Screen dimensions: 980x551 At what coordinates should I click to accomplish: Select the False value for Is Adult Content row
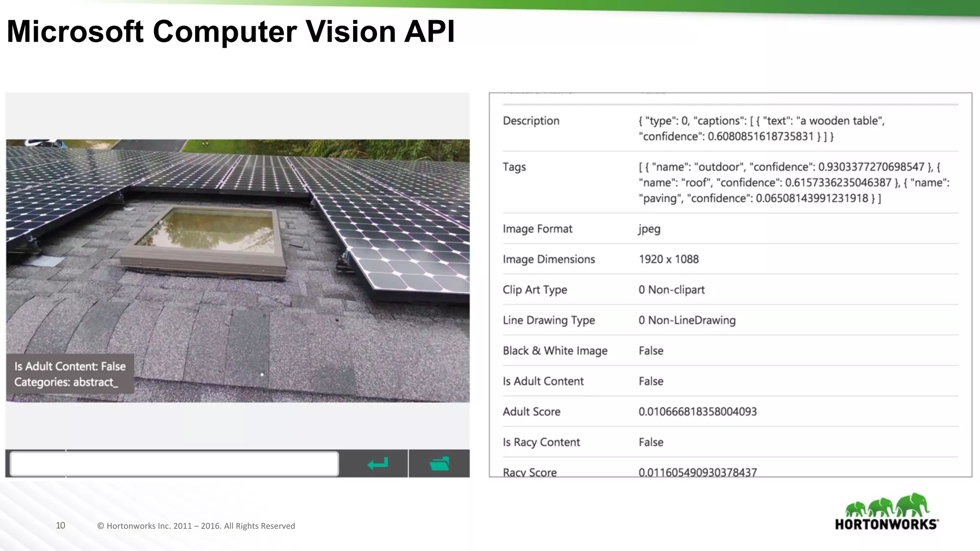tap(651, 381)
